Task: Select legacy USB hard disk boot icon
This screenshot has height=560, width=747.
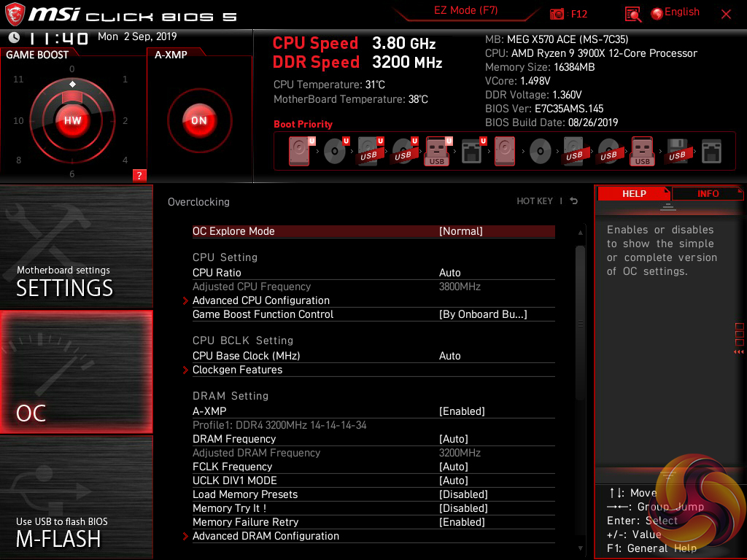Action: pos(575,151)
